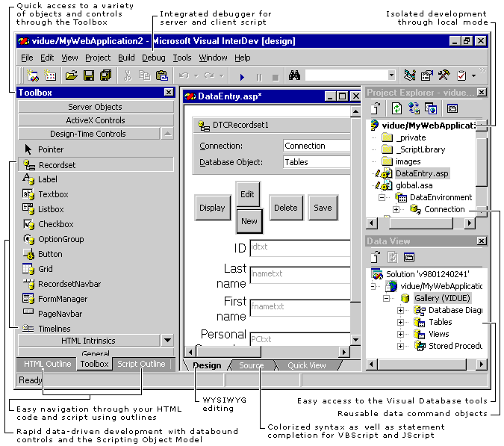Open the Project menu

pyautogui.click(x=98, y=58)
